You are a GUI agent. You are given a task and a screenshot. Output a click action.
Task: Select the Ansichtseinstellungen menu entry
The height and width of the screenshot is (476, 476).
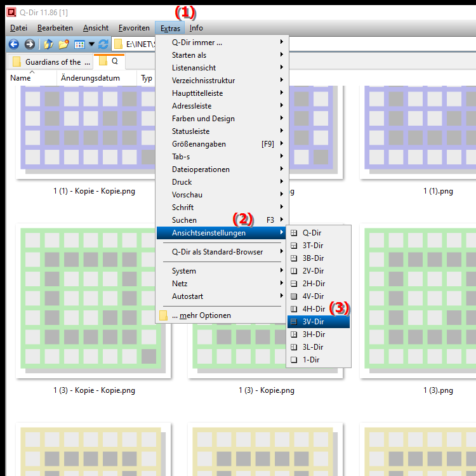click(x=221, y=233)
